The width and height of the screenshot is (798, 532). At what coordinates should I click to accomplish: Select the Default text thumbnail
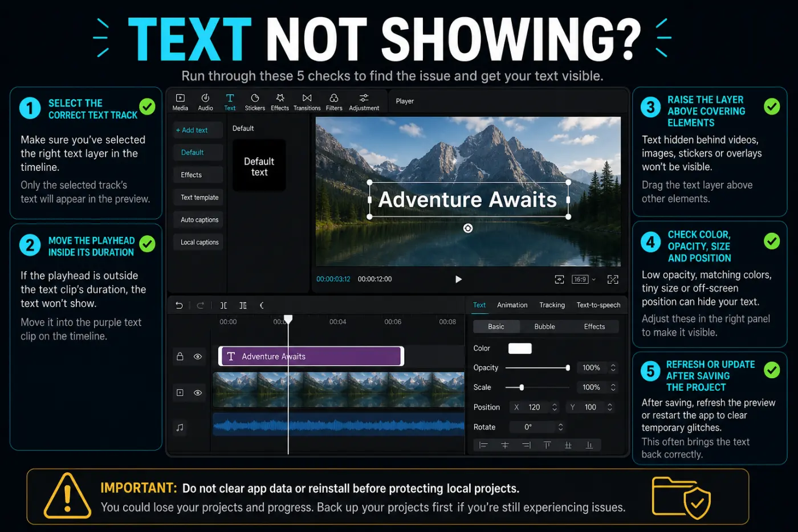point(259,166)
